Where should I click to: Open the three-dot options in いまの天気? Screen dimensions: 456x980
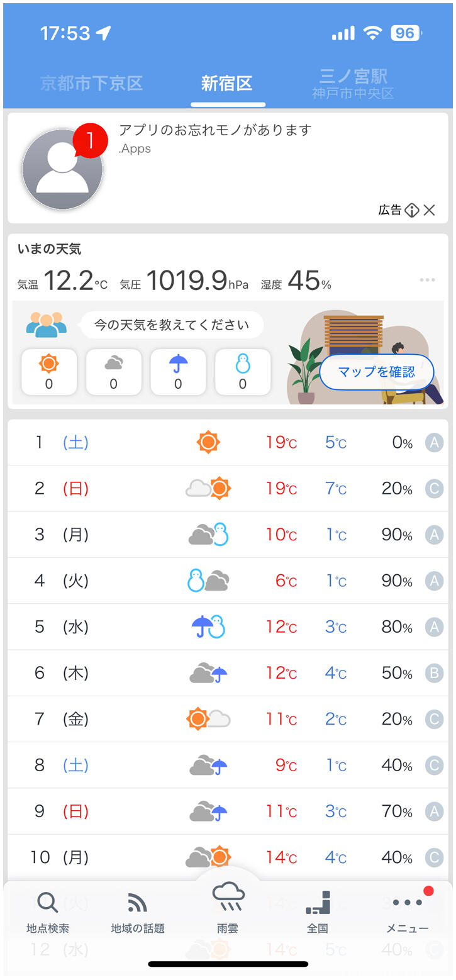tap(427, 280)
